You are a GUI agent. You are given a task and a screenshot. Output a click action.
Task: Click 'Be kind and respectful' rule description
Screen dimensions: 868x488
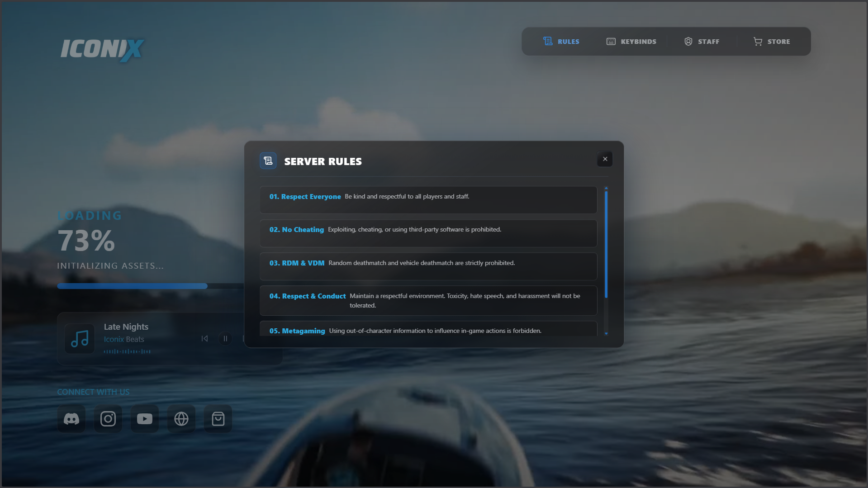coord(407,196)
